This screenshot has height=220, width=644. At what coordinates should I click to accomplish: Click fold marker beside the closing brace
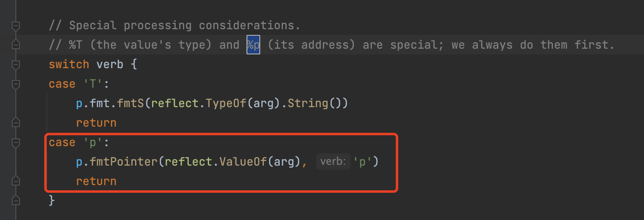(16, 200)
